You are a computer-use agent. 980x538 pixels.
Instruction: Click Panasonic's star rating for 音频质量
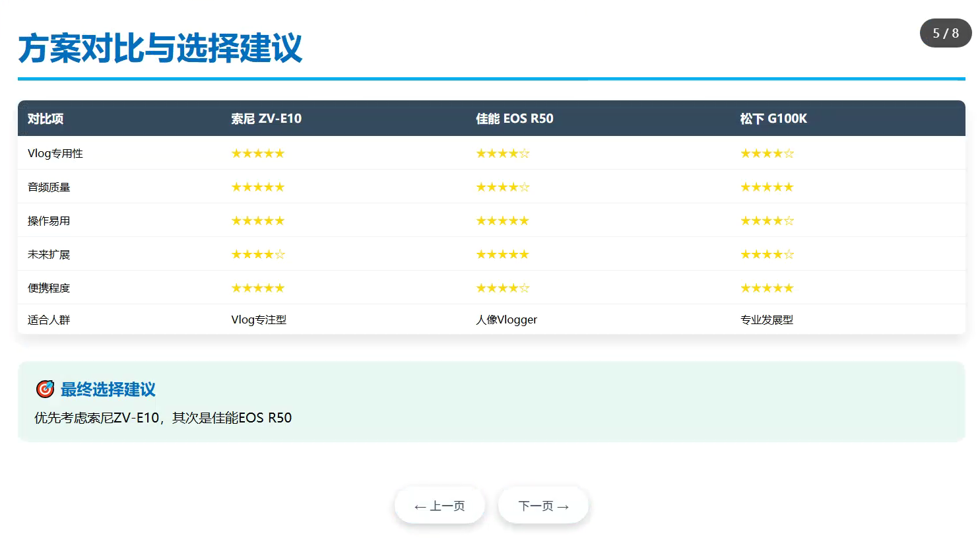point(767,187)
